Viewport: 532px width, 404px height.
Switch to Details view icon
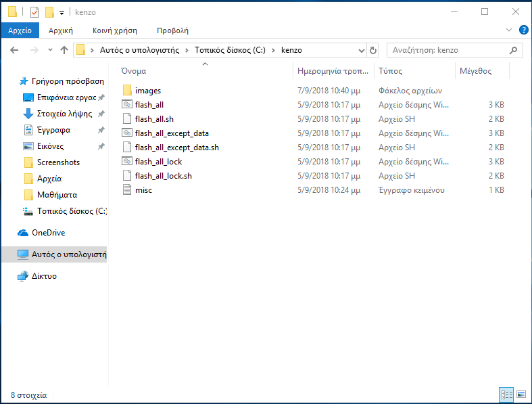click(x=506, y=394)
